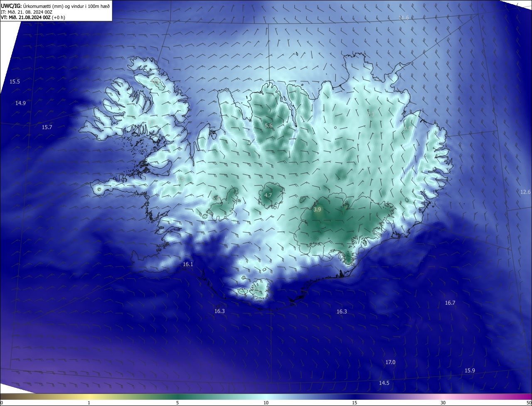Image resolution: width=532 pixels, height=406 pixels.
Task: Click the colorbar tick labeled 0
Action: [1, 403]
